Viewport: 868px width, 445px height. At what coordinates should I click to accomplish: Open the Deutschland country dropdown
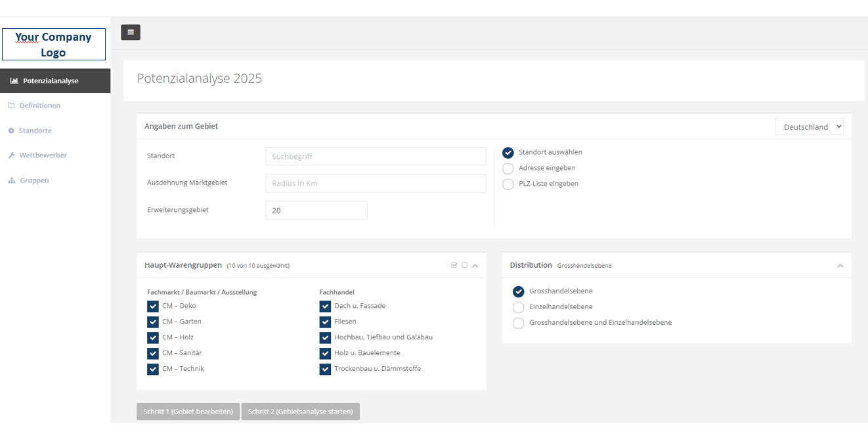click(809, 127)
